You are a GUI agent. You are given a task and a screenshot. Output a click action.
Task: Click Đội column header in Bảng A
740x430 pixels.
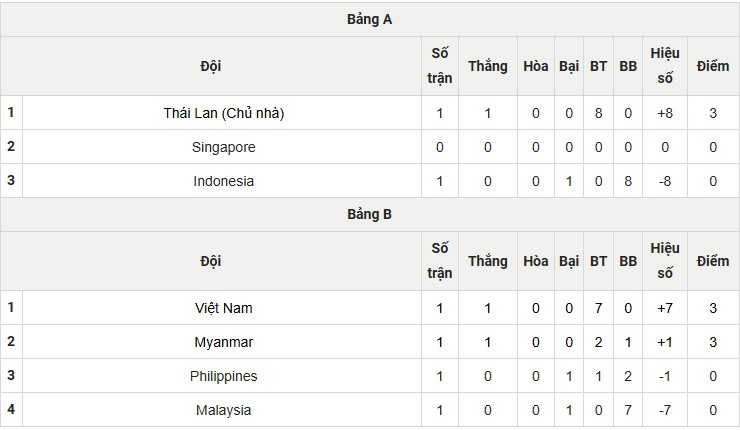[211, 66]
